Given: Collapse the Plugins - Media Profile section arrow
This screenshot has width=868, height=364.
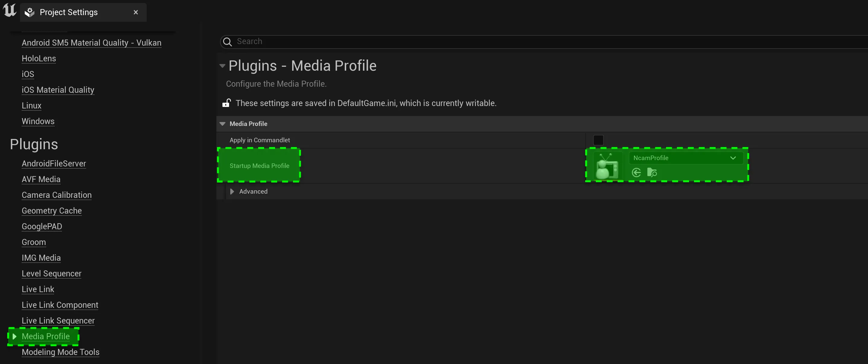Looking at the screenshot, I should pyautogui.click(x=222, y=66).
